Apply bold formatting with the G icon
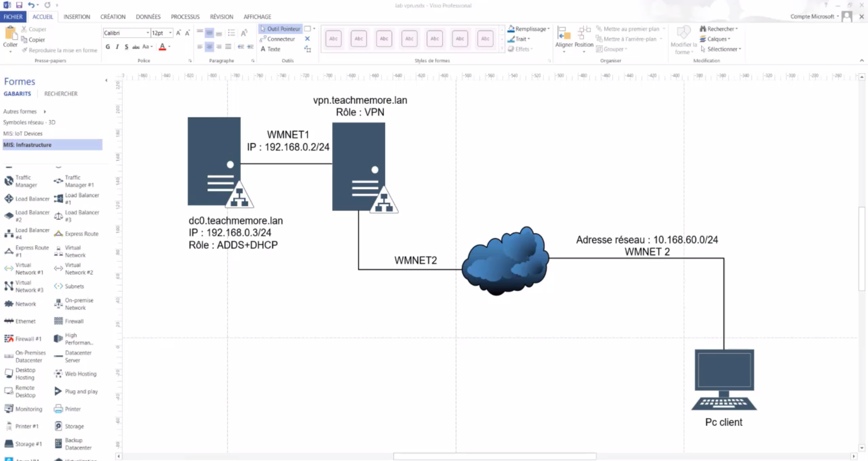Image resolution: width=868 pixels, height=461 pixels. [108, 47]
